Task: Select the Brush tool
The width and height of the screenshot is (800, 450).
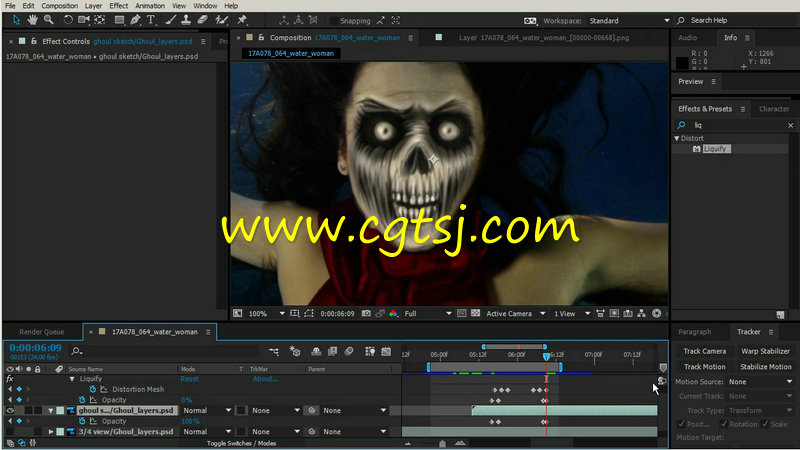Action: tap(170, 20)
